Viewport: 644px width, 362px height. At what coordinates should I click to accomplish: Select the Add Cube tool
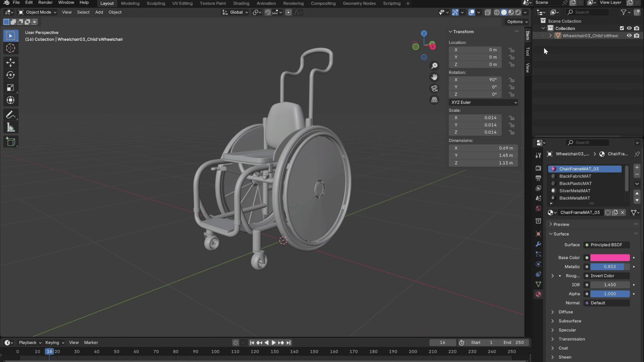(x=10, y=142)
